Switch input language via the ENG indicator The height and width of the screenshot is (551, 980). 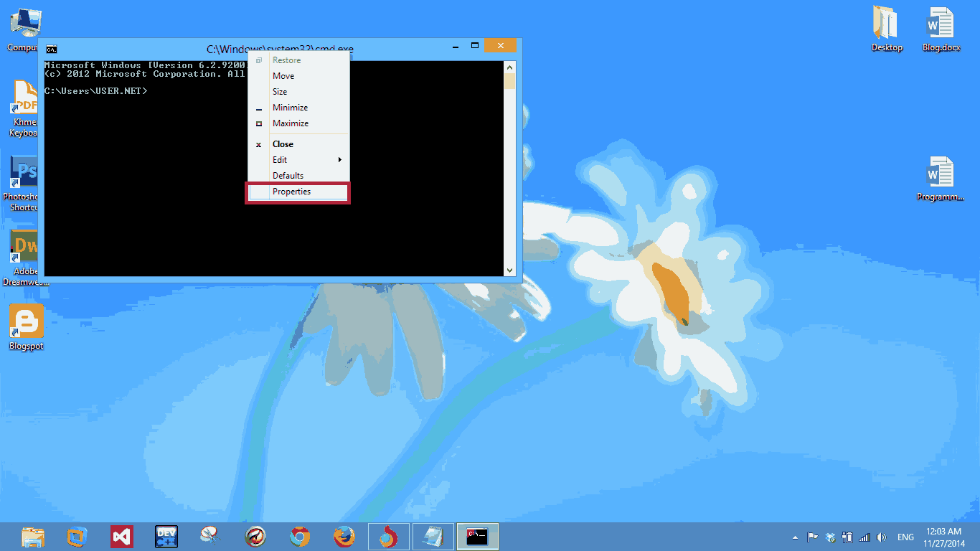(x=905, y=536)
